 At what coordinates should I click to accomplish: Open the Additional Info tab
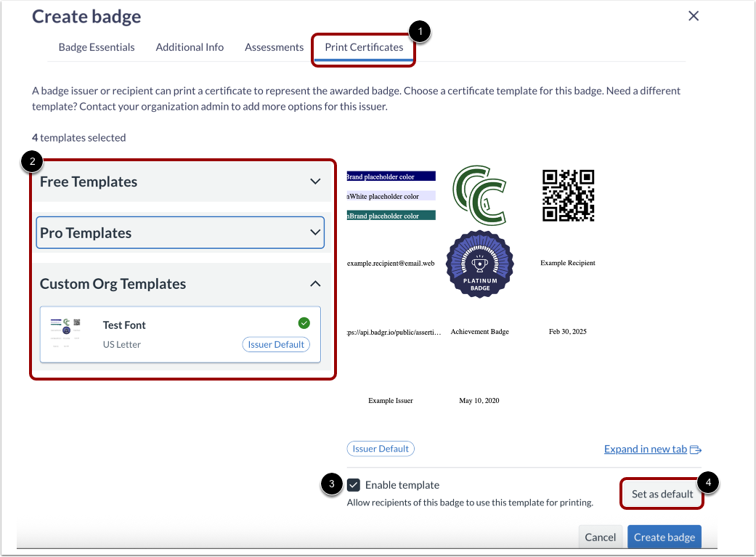click(x=190, y=46)
